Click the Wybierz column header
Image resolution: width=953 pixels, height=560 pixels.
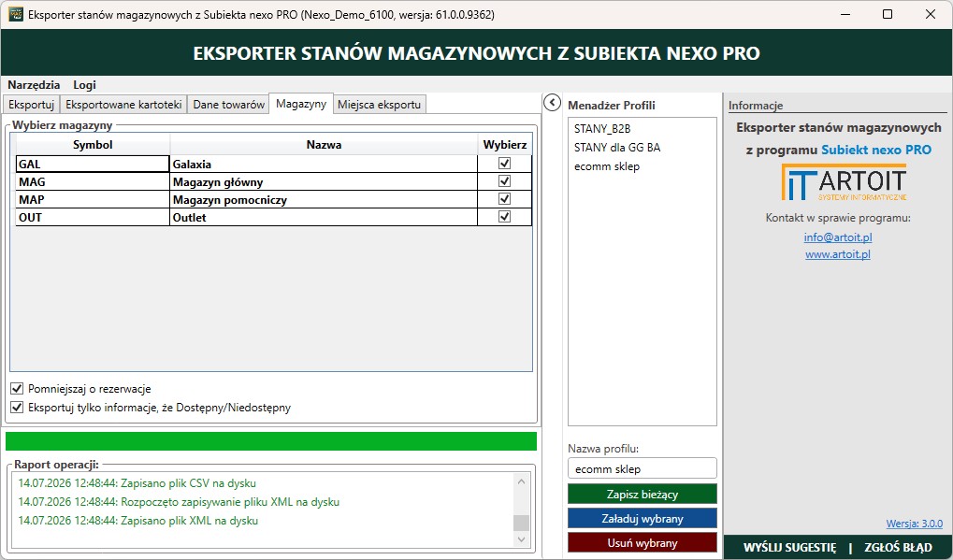505,145
